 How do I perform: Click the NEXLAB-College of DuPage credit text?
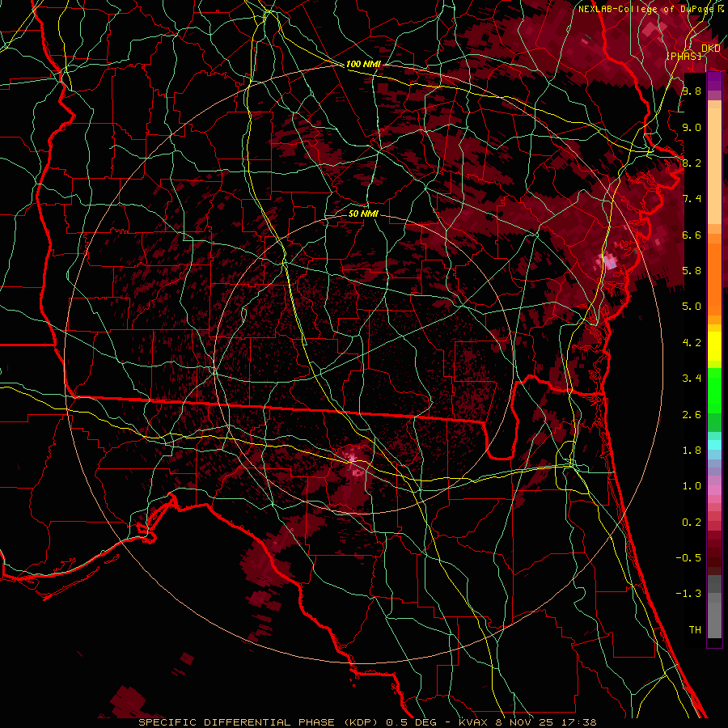[x=645, y=9]
